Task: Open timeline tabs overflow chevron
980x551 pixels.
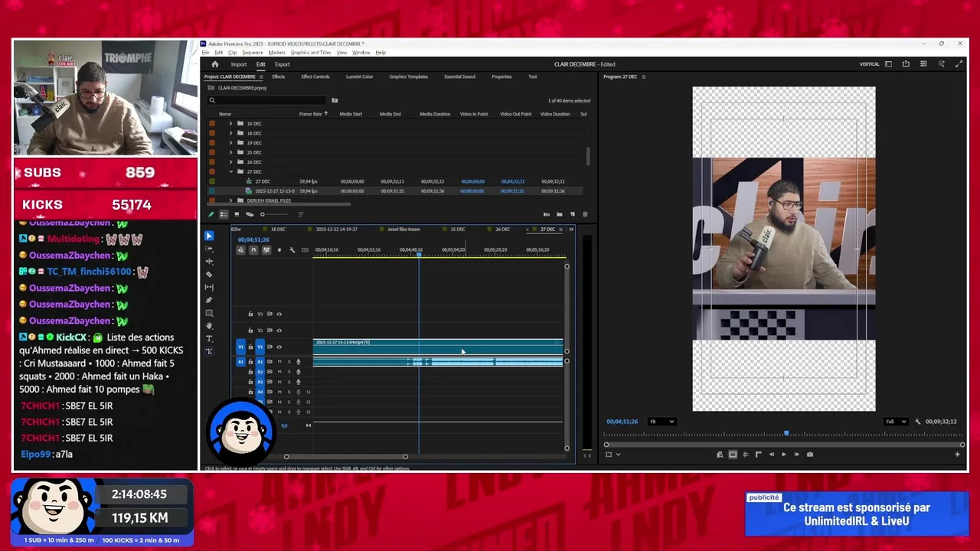Action: tap(570, 230)
